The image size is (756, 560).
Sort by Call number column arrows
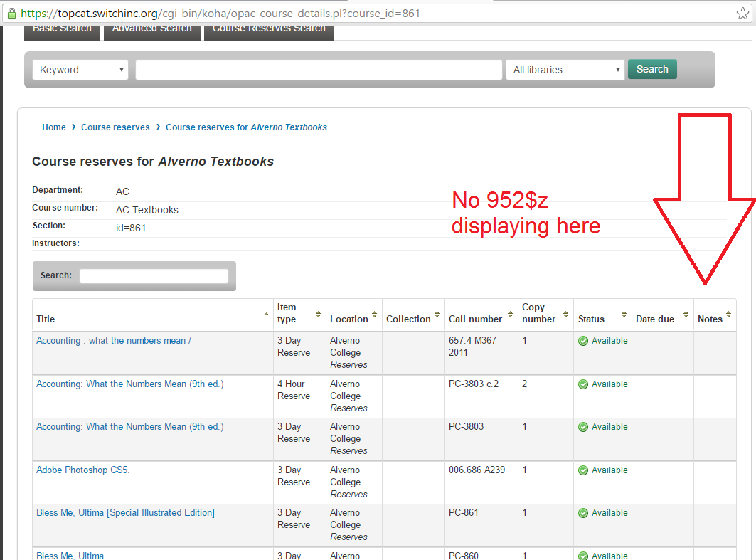coord(510,314)
